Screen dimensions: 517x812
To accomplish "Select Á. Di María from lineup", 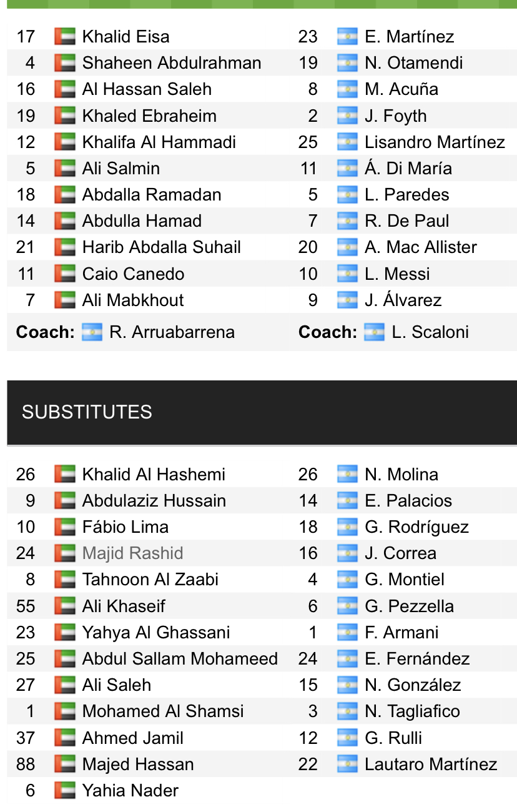I will (408, 168).
